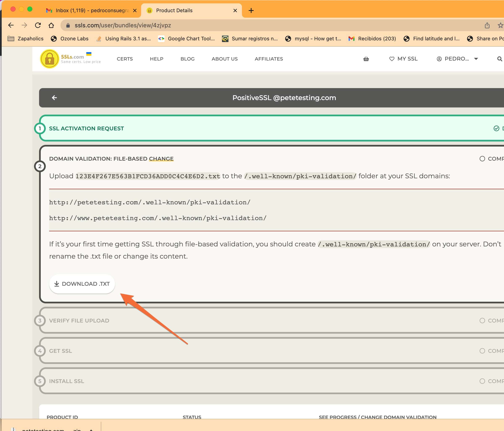The image size is (504, 431).
Task: Click the browser back navigation arrow
Action: point(11,25)
